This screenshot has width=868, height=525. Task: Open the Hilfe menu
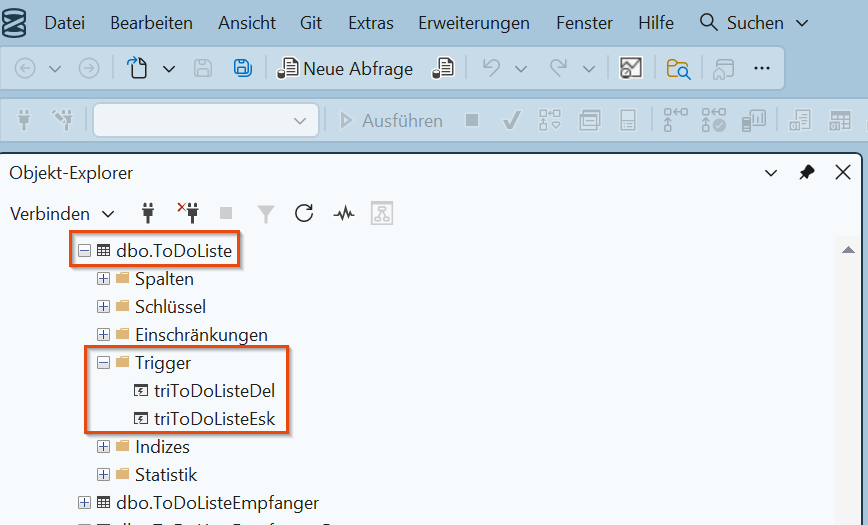coord(656,23)
